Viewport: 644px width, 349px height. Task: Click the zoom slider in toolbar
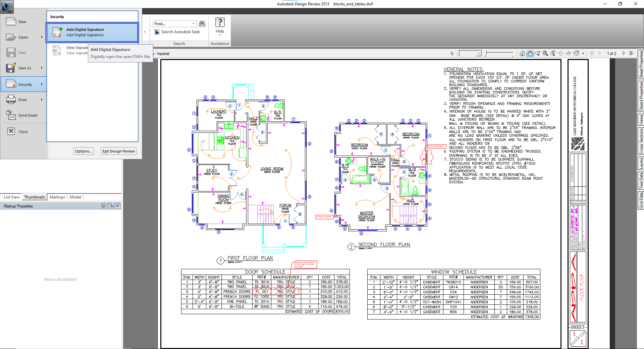[499, 53]
